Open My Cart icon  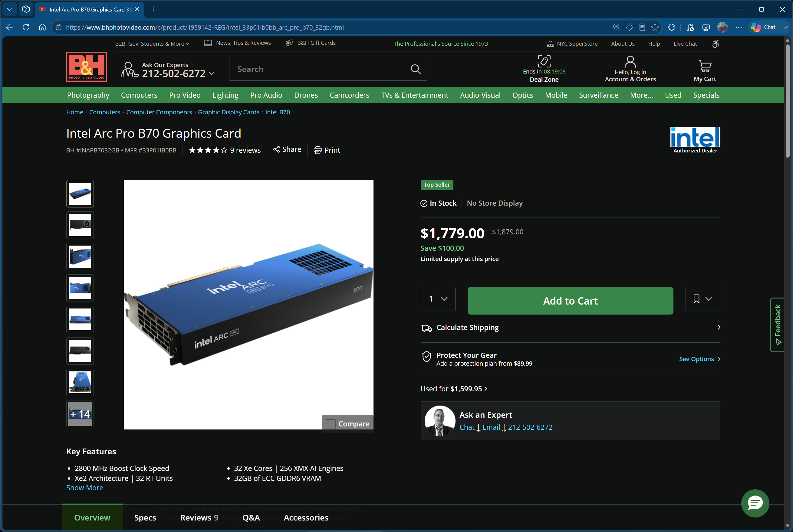705,66
